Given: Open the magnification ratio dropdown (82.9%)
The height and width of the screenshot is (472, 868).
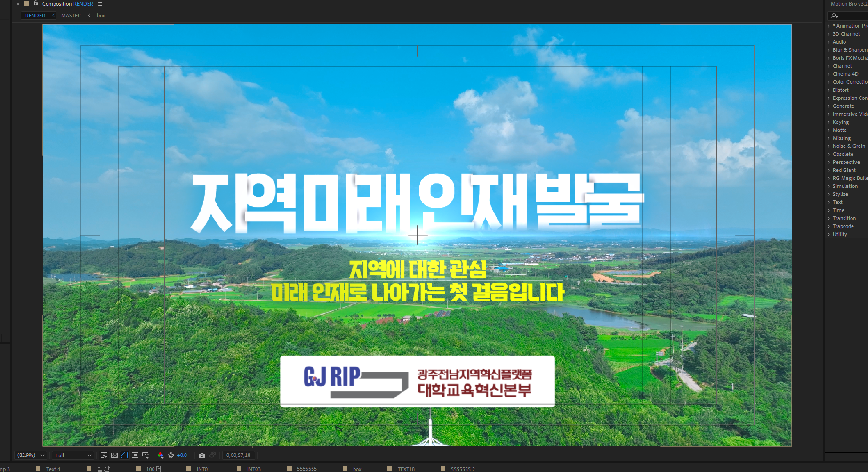Looking at the screenshot, I should coord(31,455).
